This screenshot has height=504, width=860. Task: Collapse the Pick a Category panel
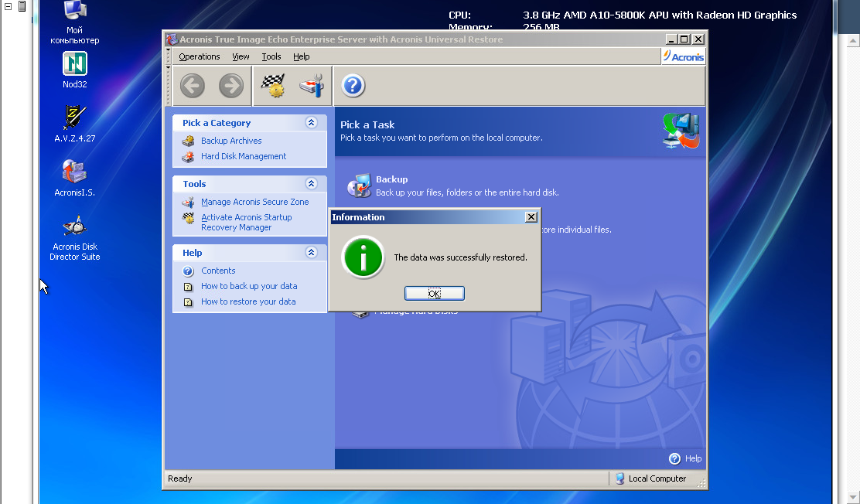[311, 123]
